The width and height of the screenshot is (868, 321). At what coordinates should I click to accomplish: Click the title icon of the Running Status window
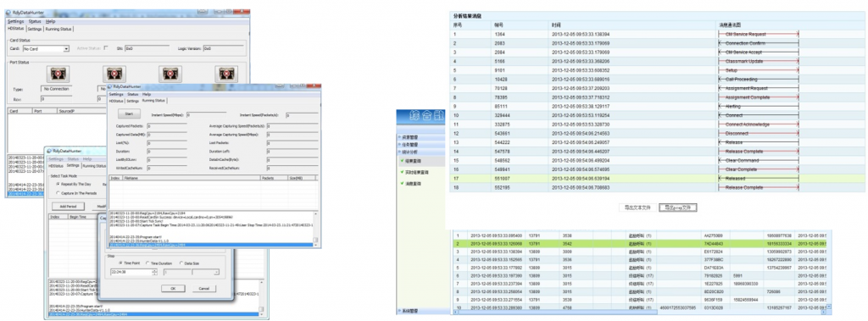point(110,87)
